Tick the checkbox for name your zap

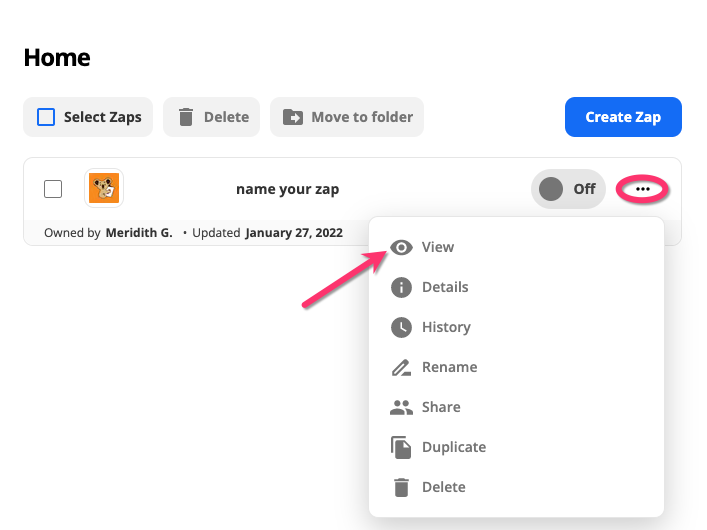point(53,189)
